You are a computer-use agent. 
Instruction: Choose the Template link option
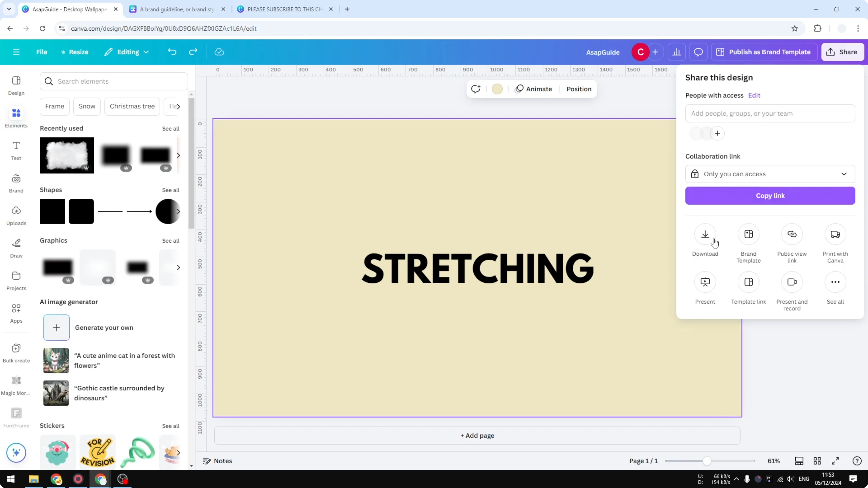coord(748,288)
